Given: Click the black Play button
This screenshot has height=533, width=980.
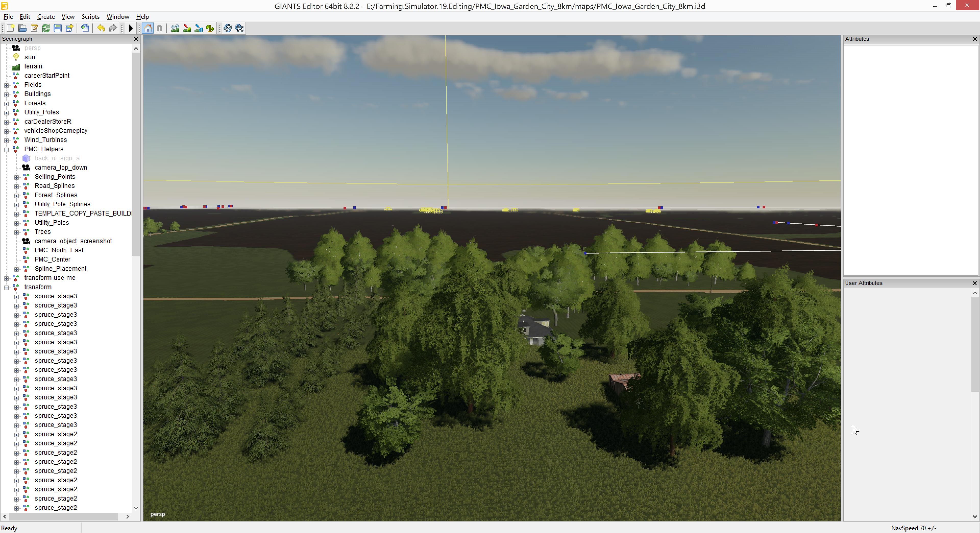Looking at the screenshot, I should [x=130, y=28].
